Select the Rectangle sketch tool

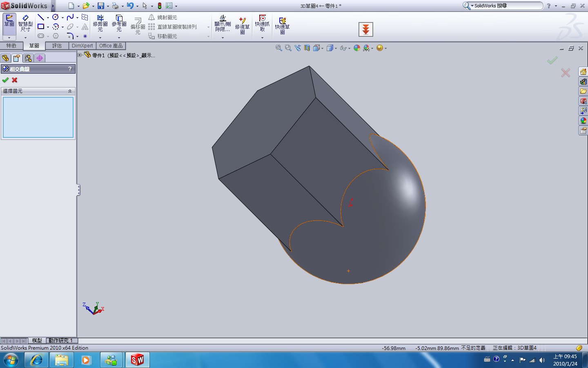pyautogui.click(x=40, y=27)
